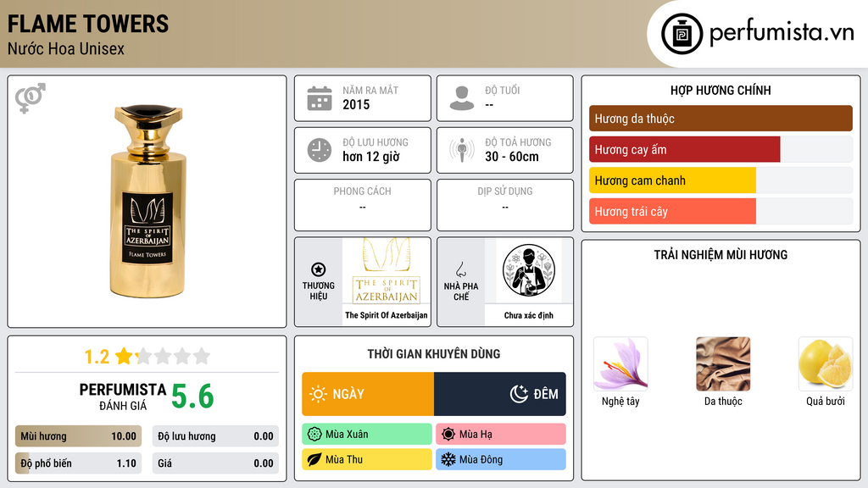
Task: Click the star badge icon above Thương hiệu
Action: coord(319,269)
